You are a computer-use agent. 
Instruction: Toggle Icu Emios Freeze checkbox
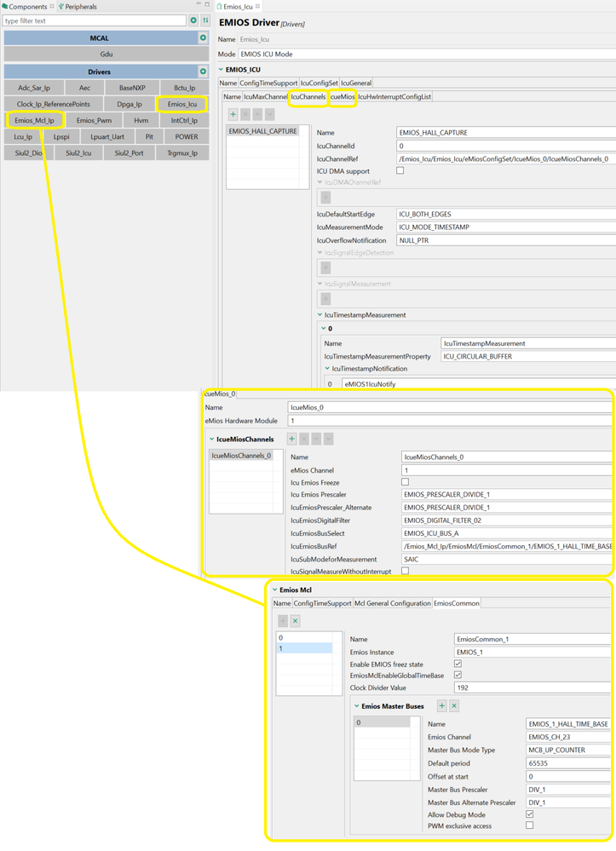coord(405,482)
